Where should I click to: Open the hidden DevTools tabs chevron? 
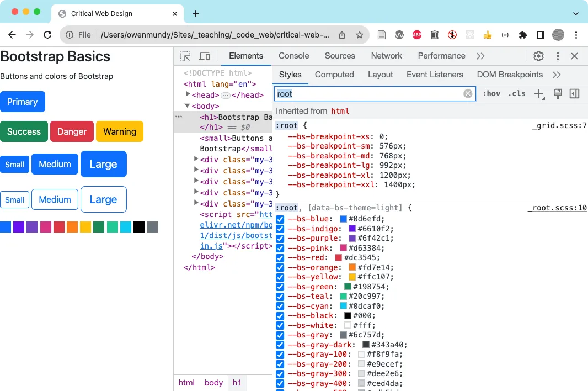point(480,56)
